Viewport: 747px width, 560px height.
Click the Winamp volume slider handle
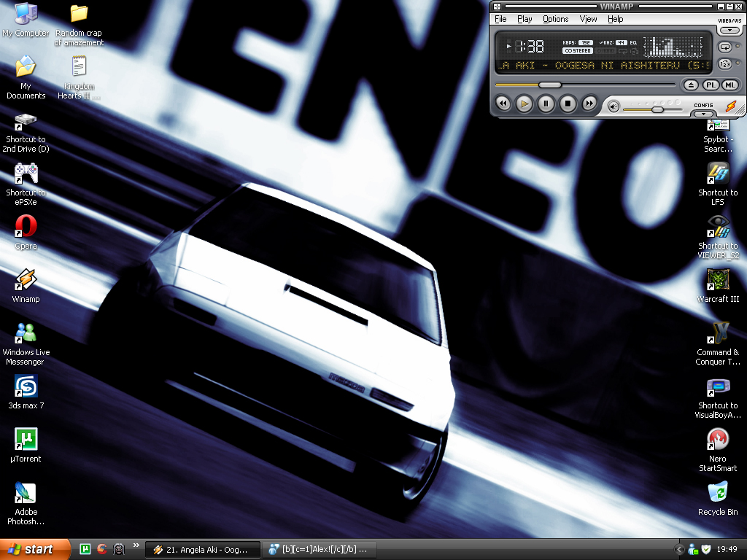coord(658,109)
